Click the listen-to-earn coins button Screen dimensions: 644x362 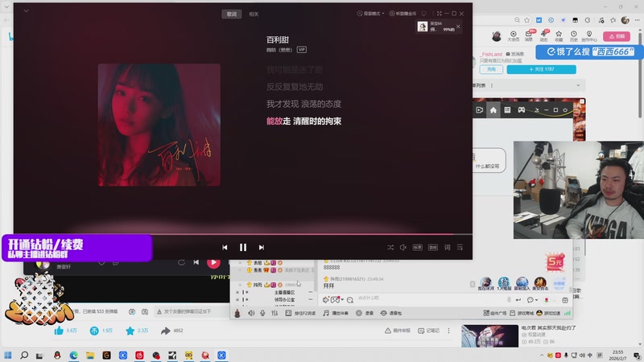[x=403, y=14]
